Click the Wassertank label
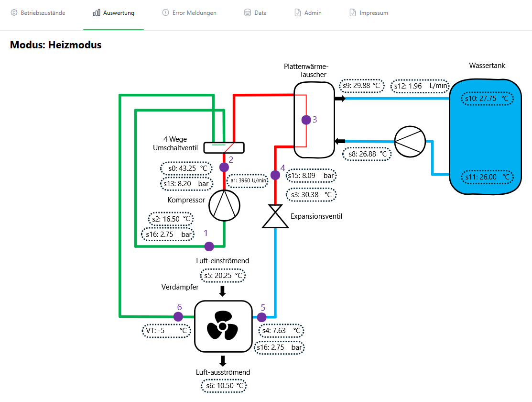Image resolution: width=532 pixels, height=402 pixels. [x=487, y=66]
